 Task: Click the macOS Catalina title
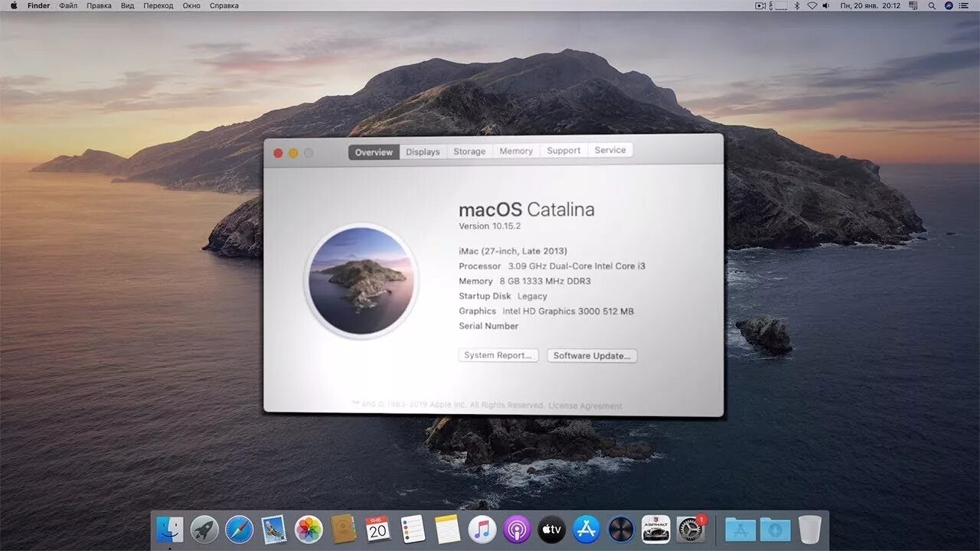(x=527, y=209)
